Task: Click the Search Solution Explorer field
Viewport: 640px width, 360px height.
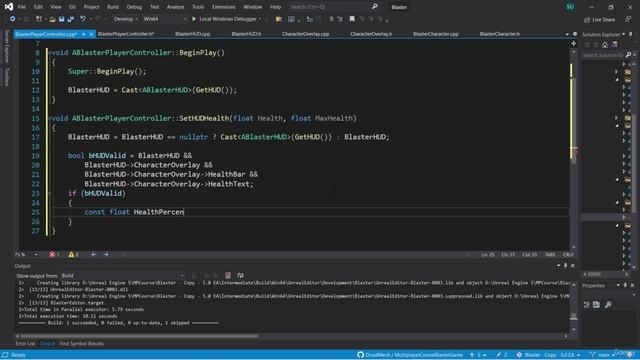Action: point(603,55)
